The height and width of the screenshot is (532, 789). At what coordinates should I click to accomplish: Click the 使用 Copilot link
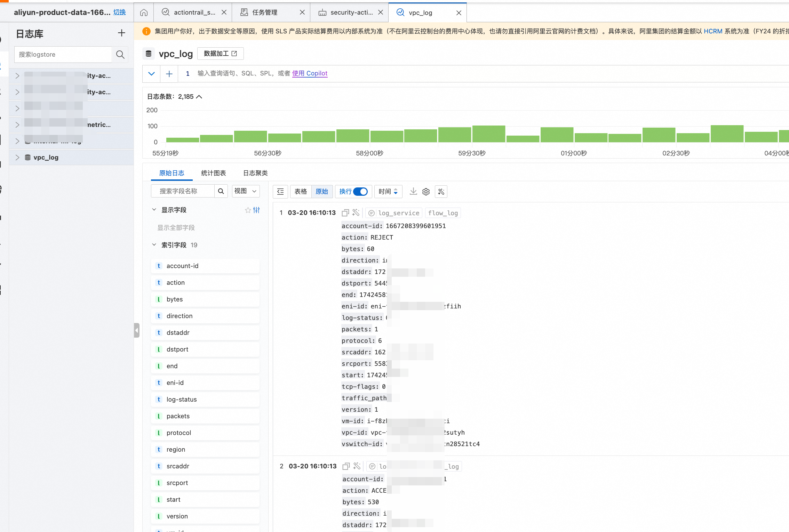point(310,73)
